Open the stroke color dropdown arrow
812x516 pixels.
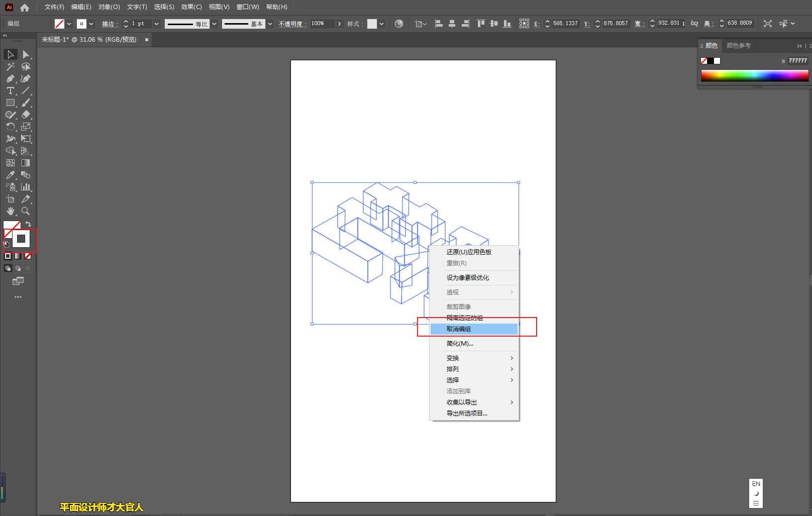91,24
